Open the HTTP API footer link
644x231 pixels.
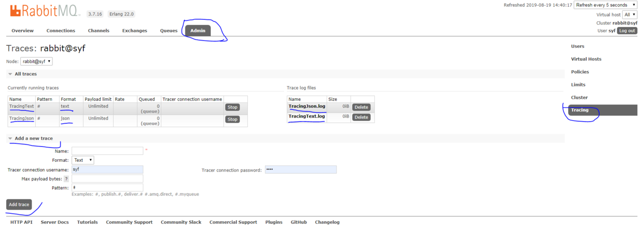21,222
